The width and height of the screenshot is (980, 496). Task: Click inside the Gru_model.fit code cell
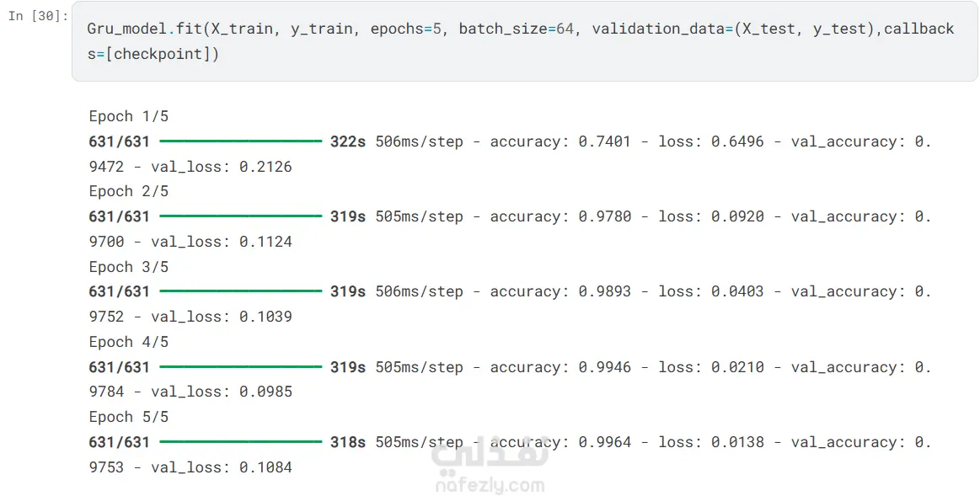coord(522,42)
